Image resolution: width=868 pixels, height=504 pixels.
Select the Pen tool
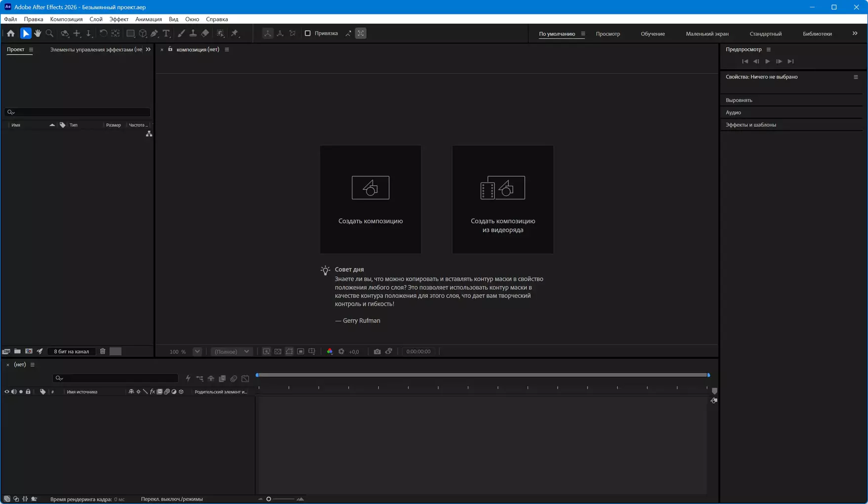click(154, 34)
